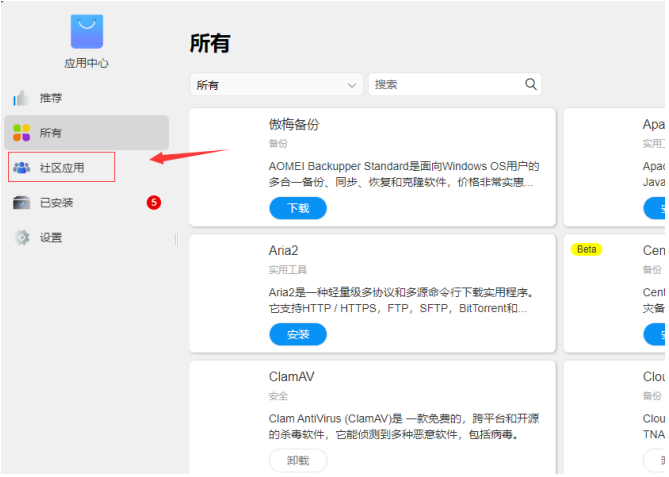Viewport: 669px width, 477px height.
Task: Click the 应用中心 label under the bag icon
Action: (87, 63)
